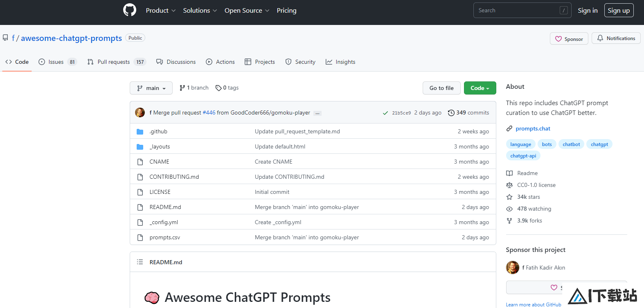Open the awesome-chatgpt-prompts repo link
644x308 pixels.
(71, 38)
